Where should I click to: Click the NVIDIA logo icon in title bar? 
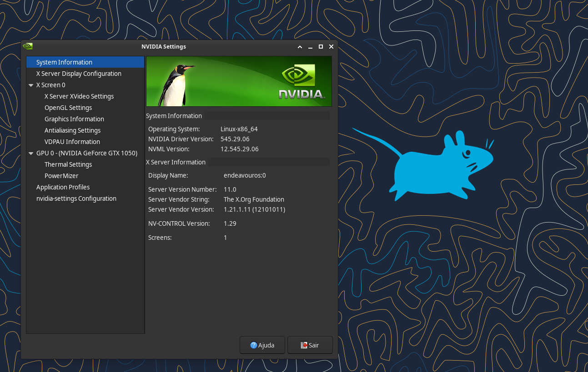[x=27, y=46]
